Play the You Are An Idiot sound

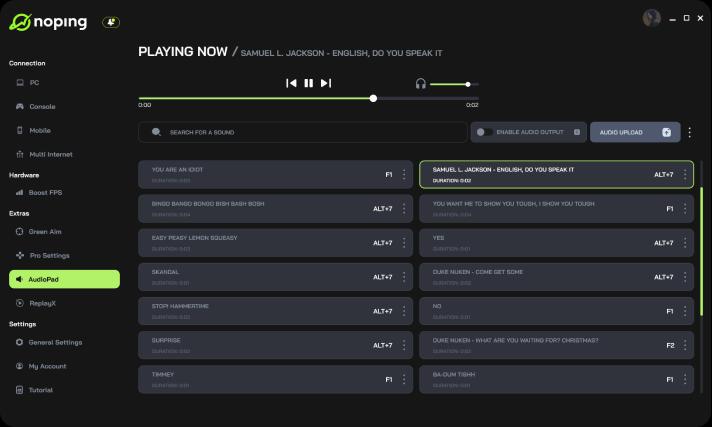tap(276, 174)
